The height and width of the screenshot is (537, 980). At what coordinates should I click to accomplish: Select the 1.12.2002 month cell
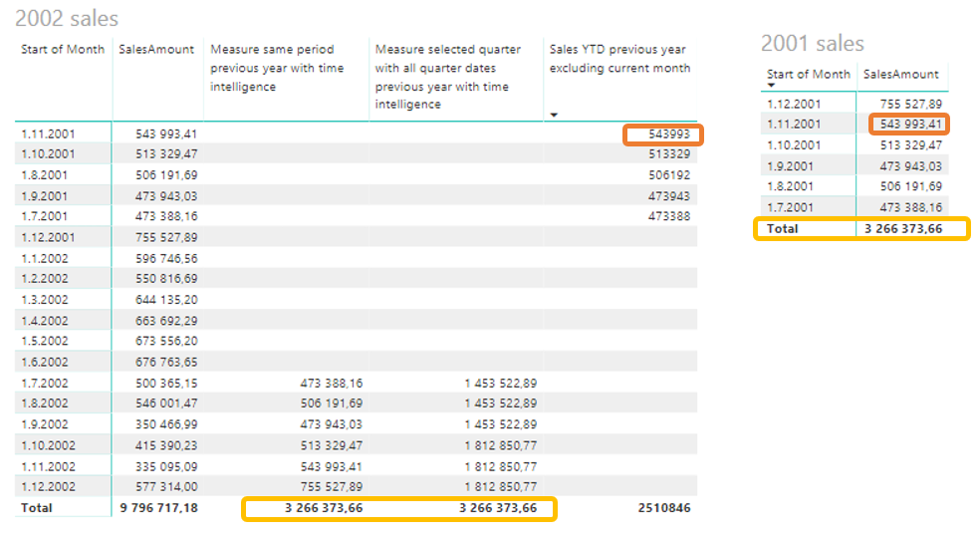point(48,486)
